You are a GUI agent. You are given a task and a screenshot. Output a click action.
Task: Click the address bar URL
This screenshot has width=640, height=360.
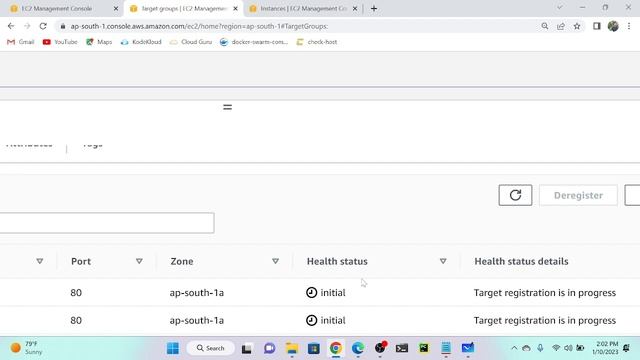point(199,26)
